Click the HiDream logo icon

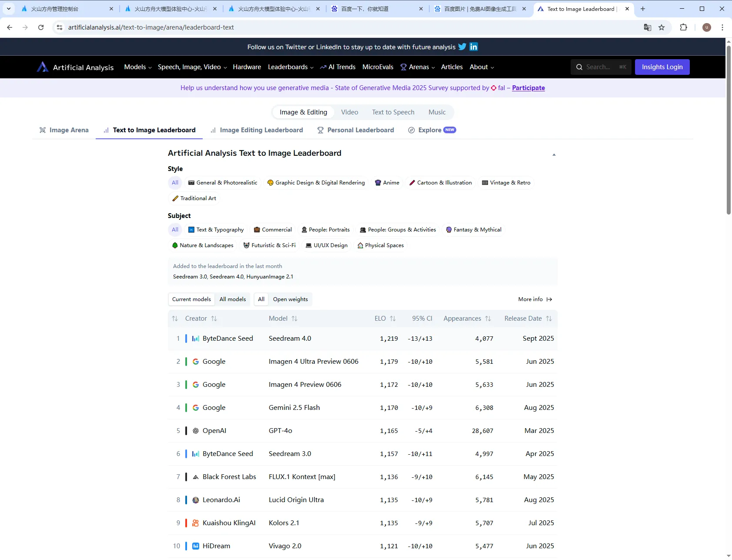(196, 546)
